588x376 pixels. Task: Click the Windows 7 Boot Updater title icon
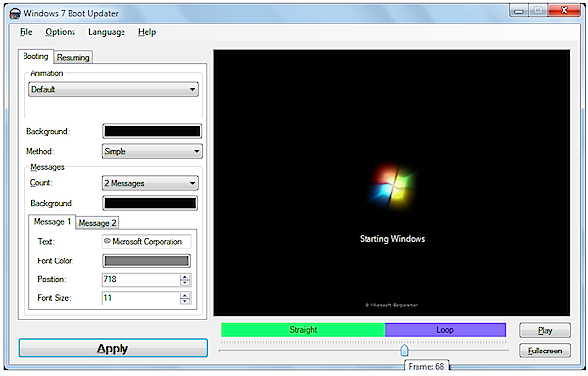point(15,13)
